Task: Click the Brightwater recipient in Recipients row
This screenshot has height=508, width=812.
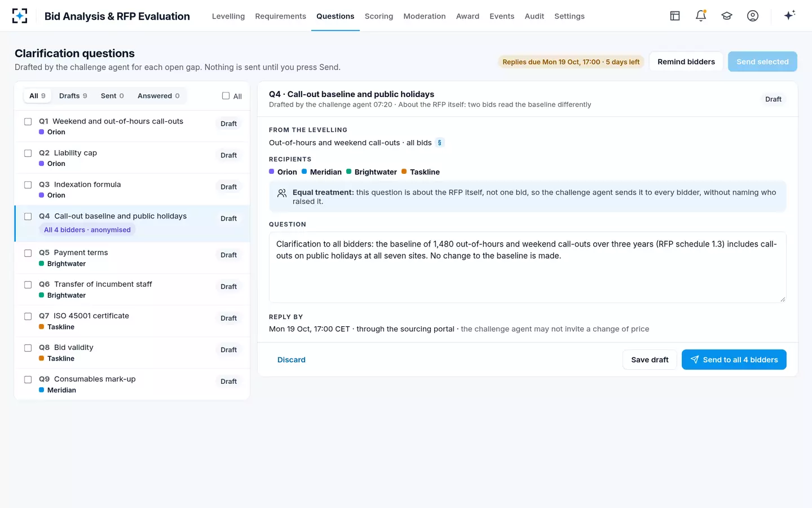Action: click(372, 172)
